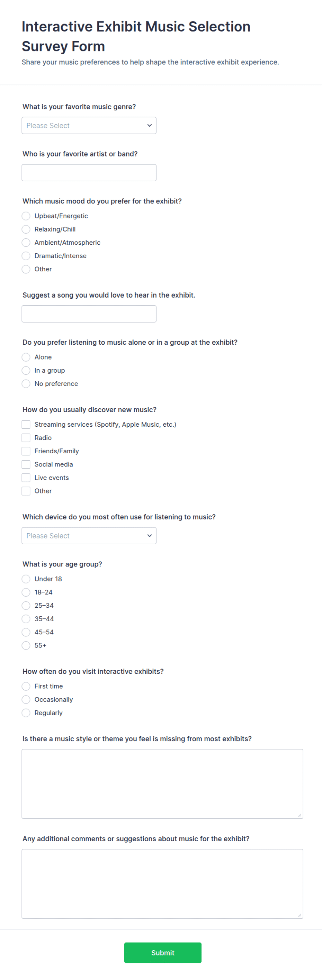Open the favorite music genre dropdown

(x=89, y=126)
